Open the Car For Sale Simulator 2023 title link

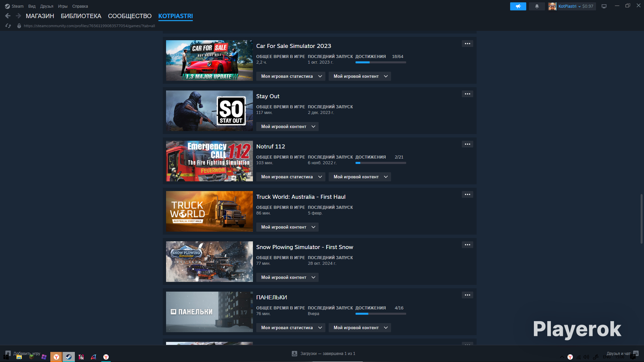click(x=294, y=46)
